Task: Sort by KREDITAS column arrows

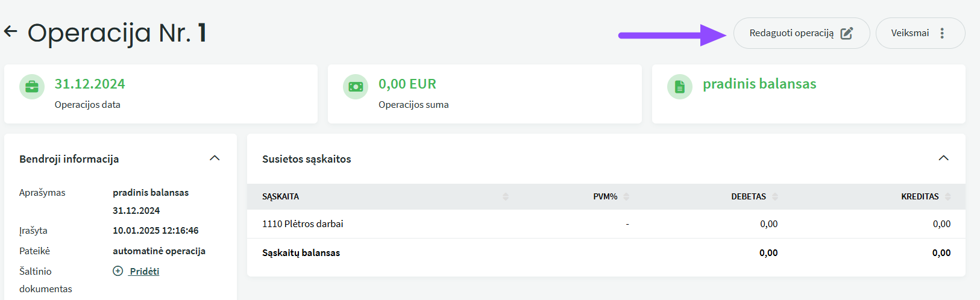Action: tap(948, 196)
